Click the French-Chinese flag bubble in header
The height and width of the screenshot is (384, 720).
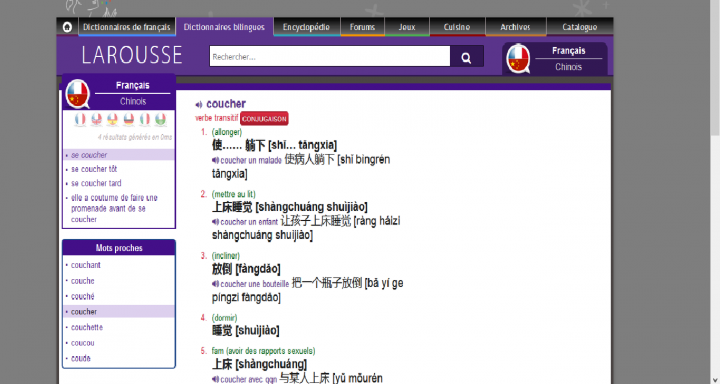point(518,59)
